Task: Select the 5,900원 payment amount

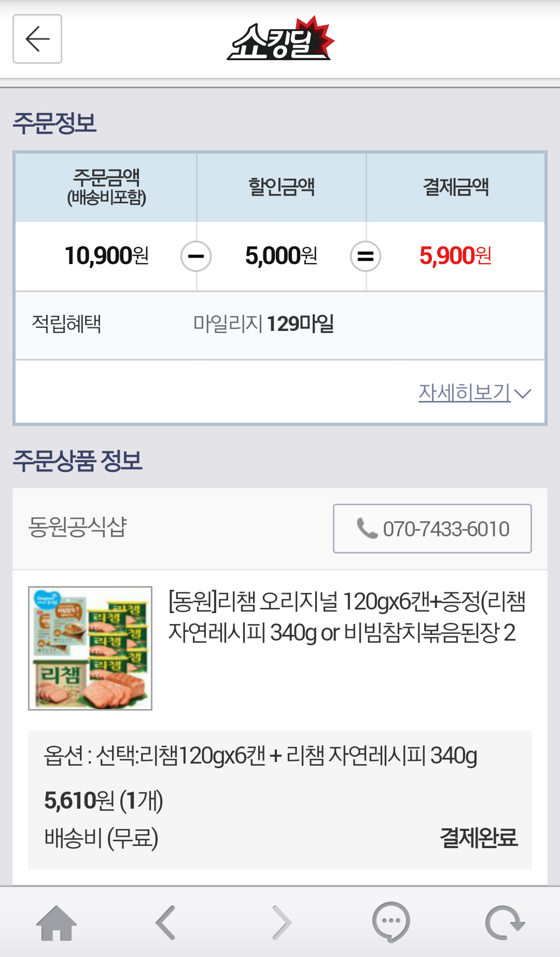Action: 455,256
